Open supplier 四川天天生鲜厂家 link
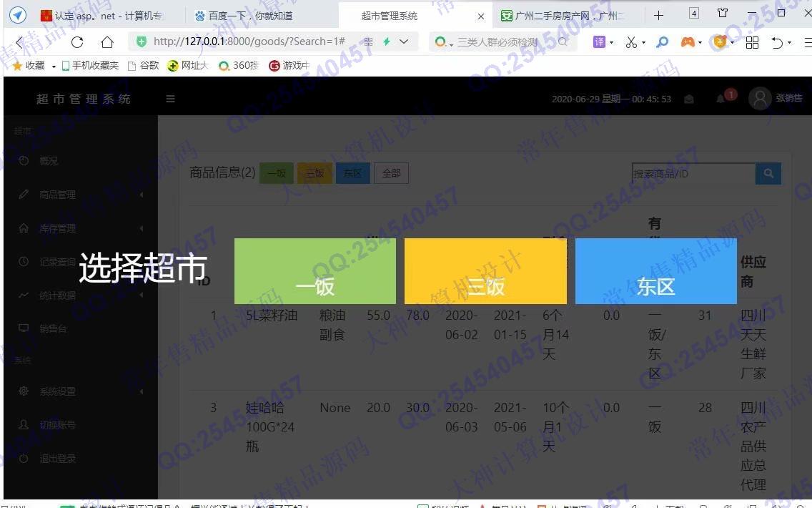812x508 pixels. coord(753,344)
